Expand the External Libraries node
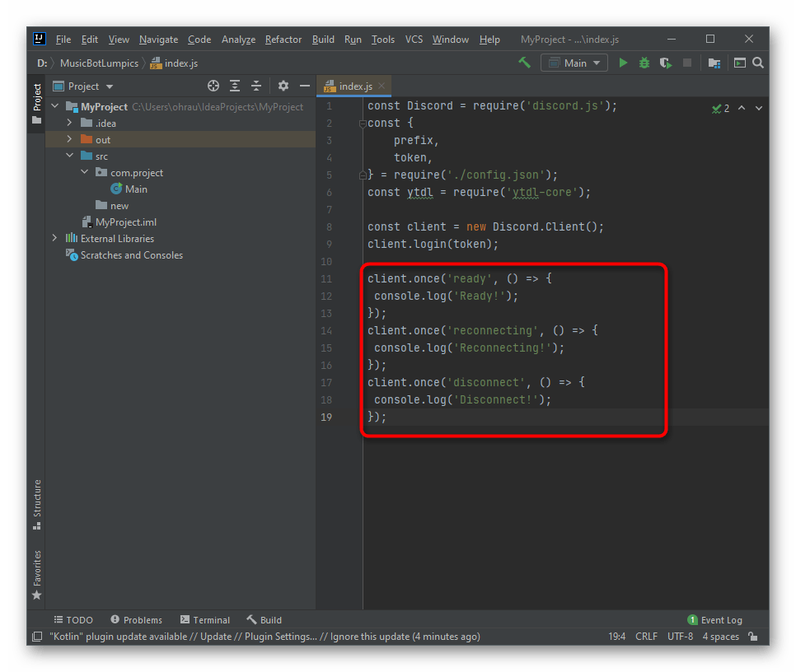The height and width of the screenshot is (672, 796). click(x=55, y=239)
